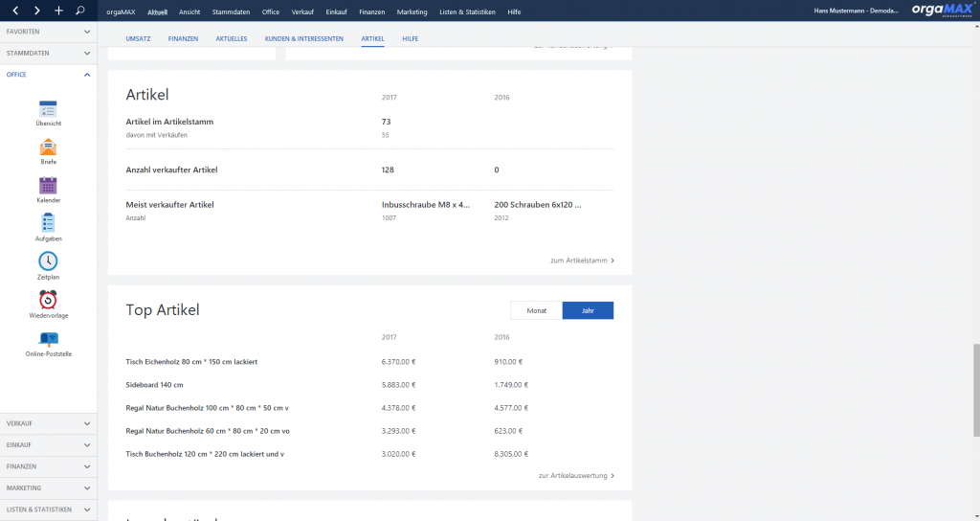Expand the Listen & Statistiken sidebar section
Screen dimensions: 980x521
(x=48, y=510)
